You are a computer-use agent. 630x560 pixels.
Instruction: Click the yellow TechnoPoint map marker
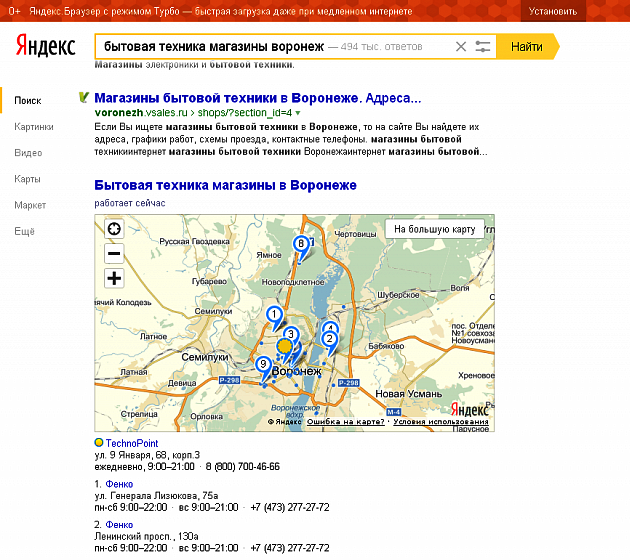[x=284, y=346]
